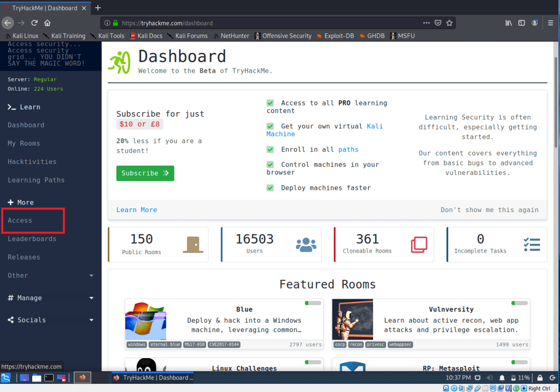Expand the Manage sidebar section
Screen dimensions: 560x392
(91, 298)
